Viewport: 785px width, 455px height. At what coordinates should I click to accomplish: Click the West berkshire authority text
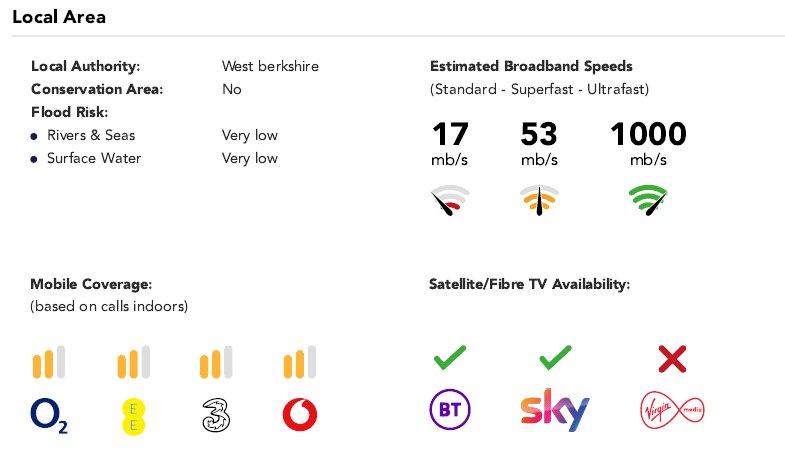click(x=270, y=66)
